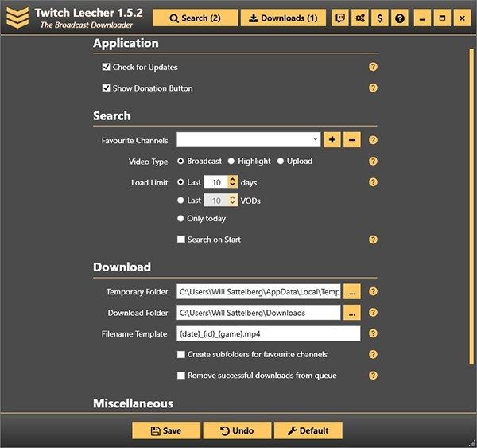The height and width of the screenshot is (448, 477).
Task: Show help for Filename Template
Action: (x=373, y=333)
